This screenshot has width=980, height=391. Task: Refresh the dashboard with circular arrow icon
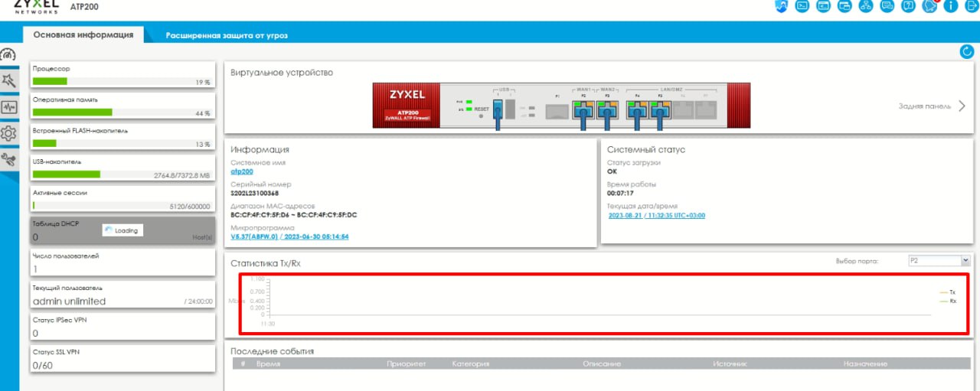coord(967,52)
